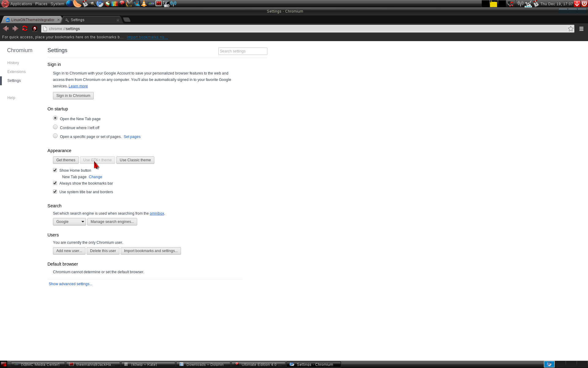
Task: Click Import bookmarks and settings button
Action: pos(151,251)
